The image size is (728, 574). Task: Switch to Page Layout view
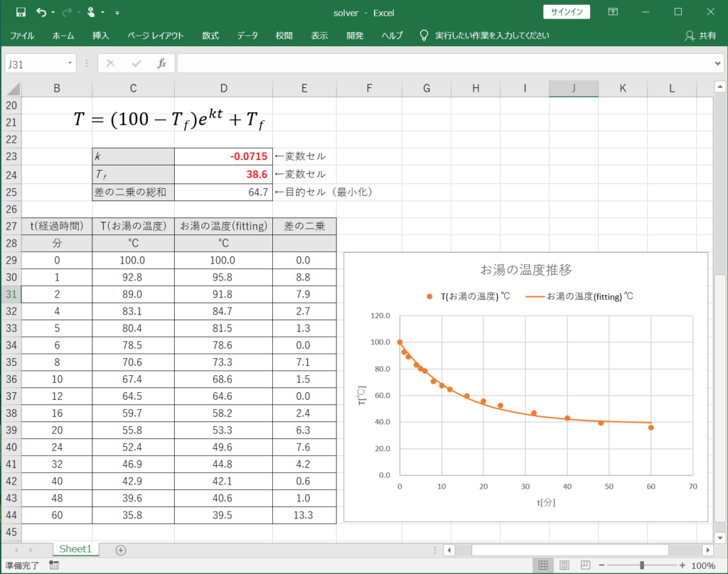point(563,565)
